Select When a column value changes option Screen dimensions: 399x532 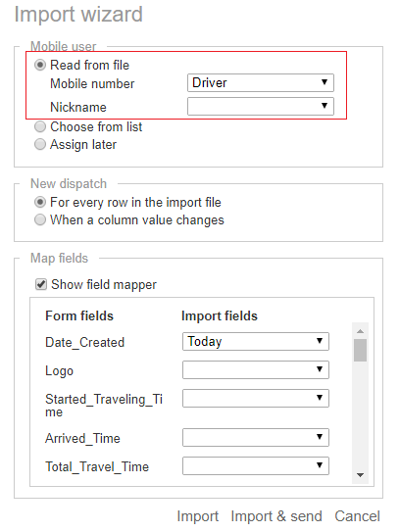(40, 219)
